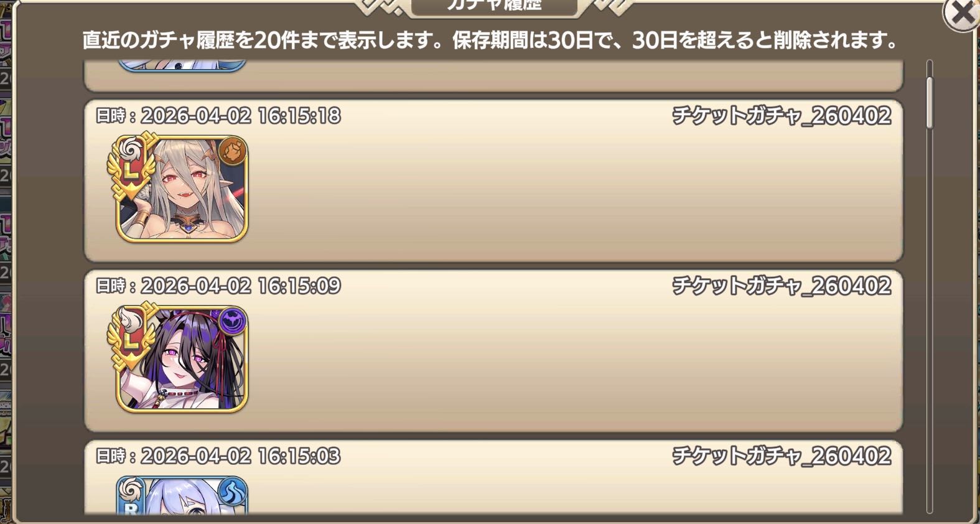
Task: Click チケットガチャ_260402 label on 16:15:03 entry
Action: (782, 456)
